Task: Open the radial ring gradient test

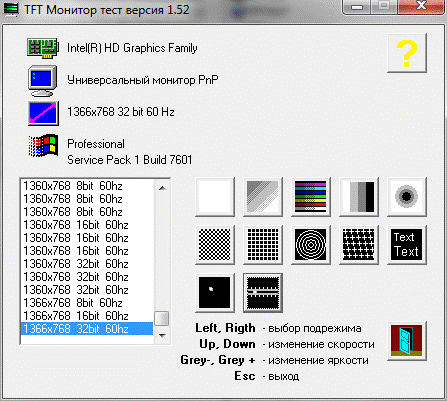Action: click(x=407, y=197)
